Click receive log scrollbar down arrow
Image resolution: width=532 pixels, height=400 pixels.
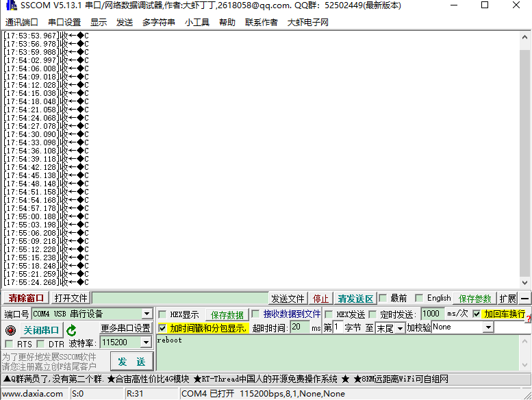tap(524, 282)
